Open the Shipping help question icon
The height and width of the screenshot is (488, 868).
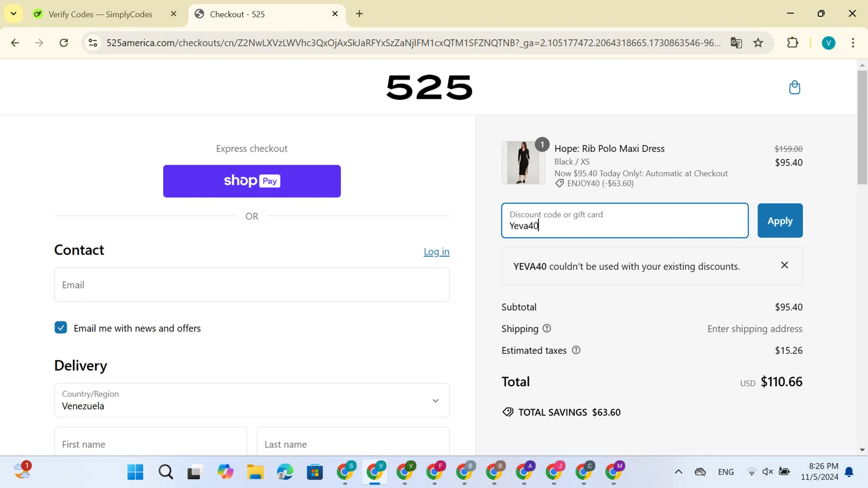point(547,328)
